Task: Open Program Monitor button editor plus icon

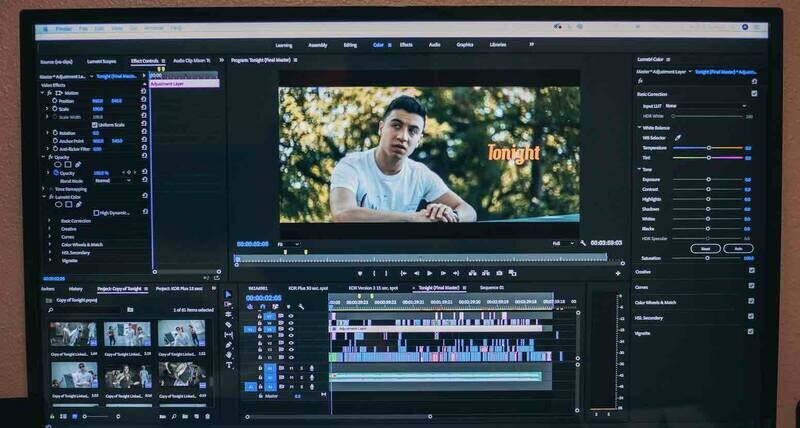Action: pyautogui.click(x=618, y=273)
